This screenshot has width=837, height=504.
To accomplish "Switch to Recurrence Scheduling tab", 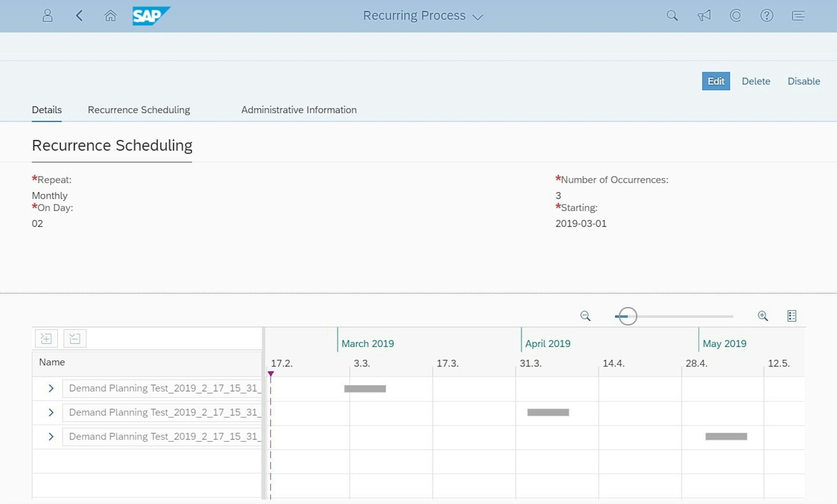I will pyautogui.click(x=139, y=109).
